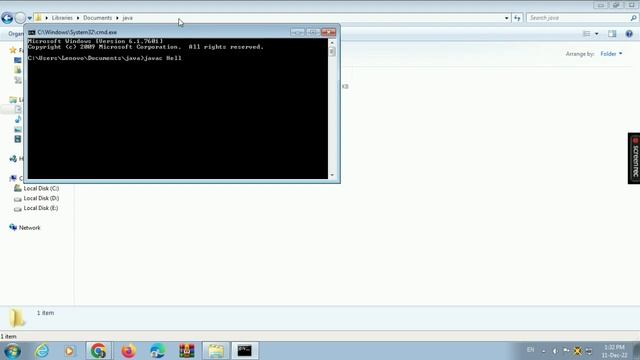This screenshot has width=640, height=360.
Task: Click the EN language indicator in tray
Action: (x=530, y=350)
